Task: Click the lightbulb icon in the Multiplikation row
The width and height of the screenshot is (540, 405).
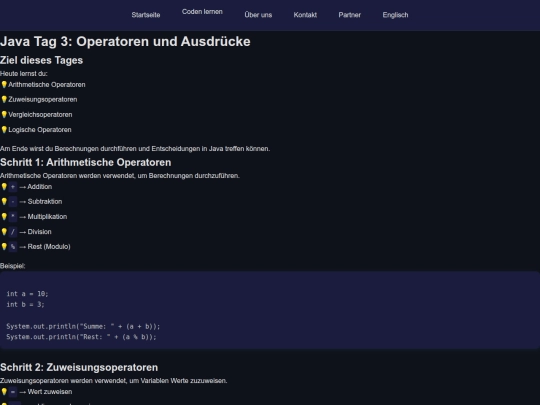Action: [x=4, y=217]
